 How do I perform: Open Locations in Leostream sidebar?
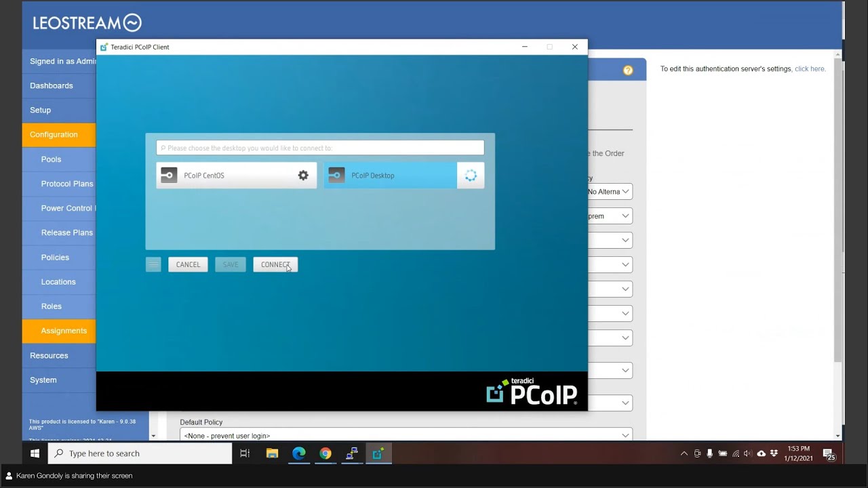[59, 282]
